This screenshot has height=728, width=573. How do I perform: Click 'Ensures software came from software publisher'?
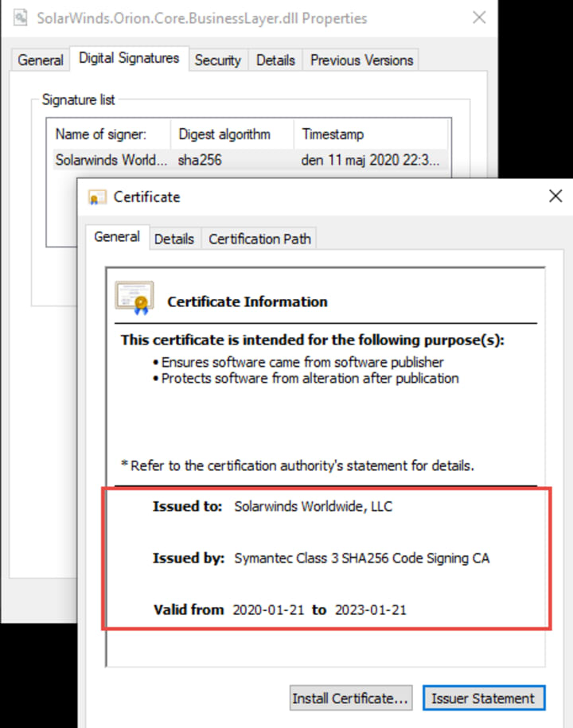302,362
